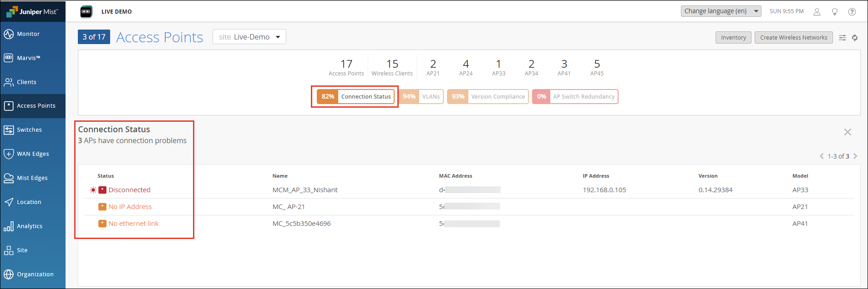Open the Change language dropdown
The image size is (868, 289).
721,11
